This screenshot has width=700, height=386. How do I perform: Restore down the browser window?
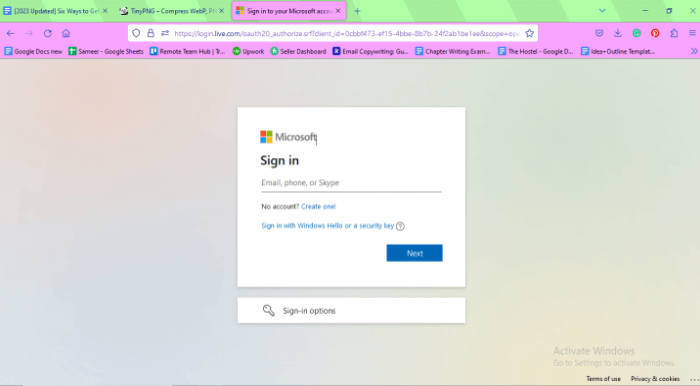(x=669, y=11)
